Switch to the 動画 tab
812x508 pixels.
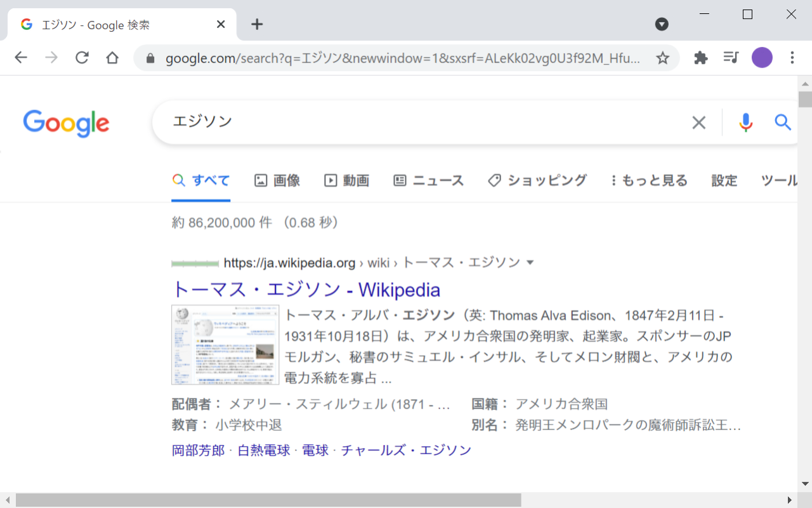pyautogui.click(x=346, y=180)
